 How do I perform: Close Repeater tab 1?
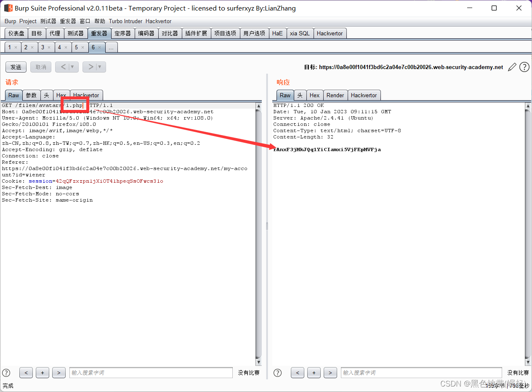pyautogui.click(x=16, y=48)
